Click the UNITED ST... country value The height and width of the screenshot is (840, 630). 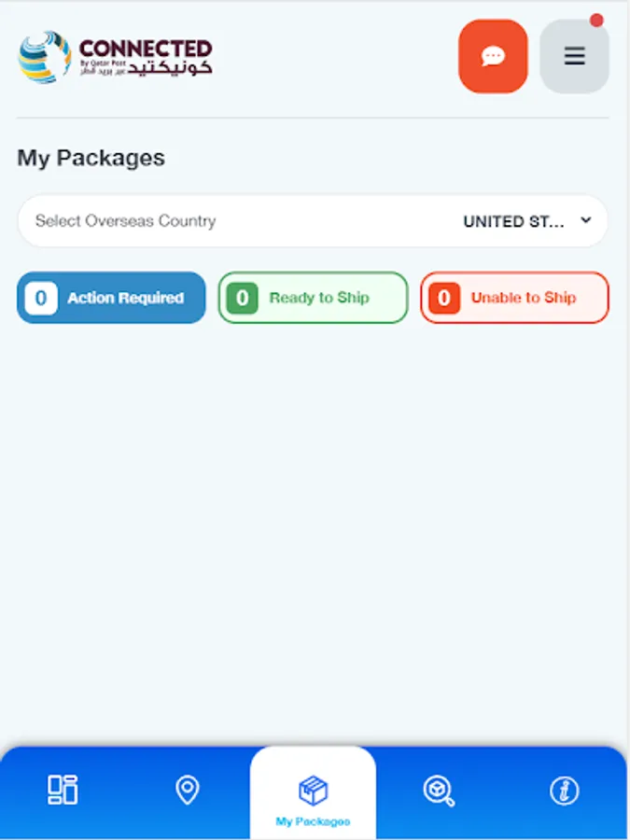click(x=513, y=222)
